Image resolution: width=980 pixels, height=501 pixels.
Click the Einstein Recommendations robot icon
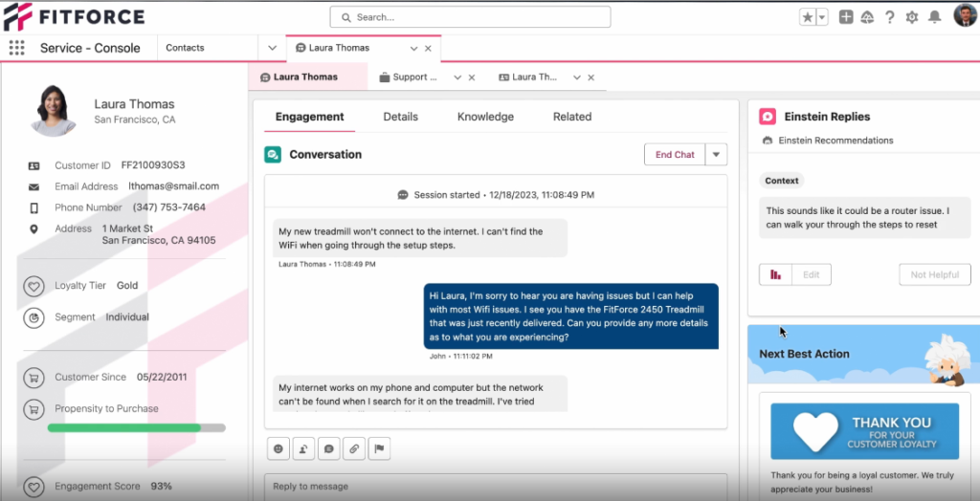pos(768,141)
